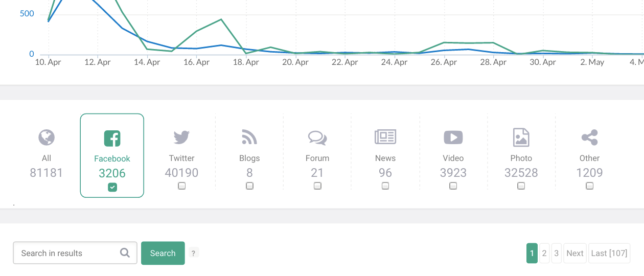Click the 10. Apr axis label

coord(48,62)
